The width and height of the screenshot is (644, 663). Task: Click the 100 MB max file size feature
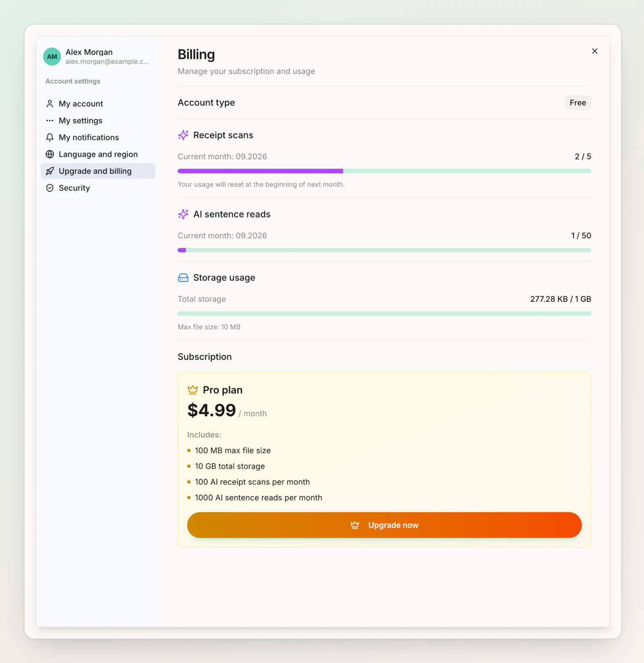[x=233, y=451]
